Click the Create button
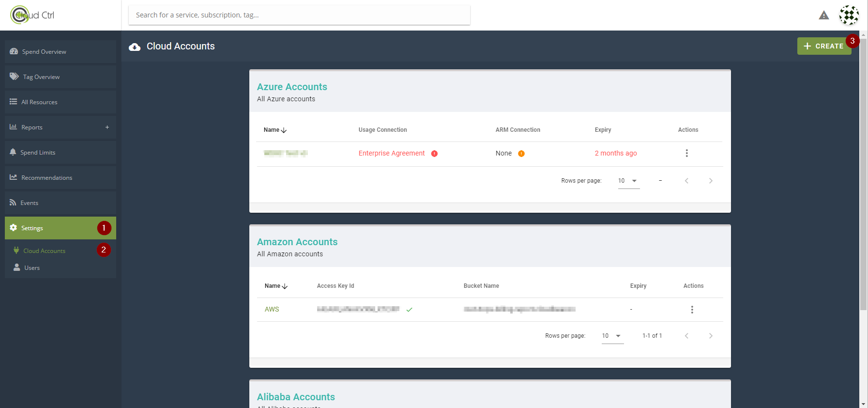Screen dimensions: 868x408 point(823,46)
